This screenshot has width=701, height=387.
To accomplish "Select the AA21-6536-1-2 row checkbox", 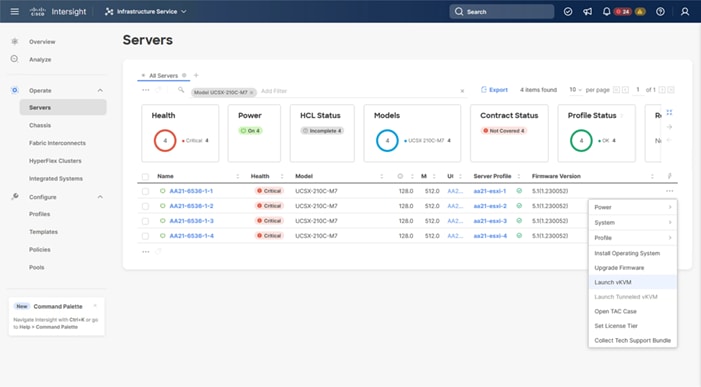I will point(145,206).
